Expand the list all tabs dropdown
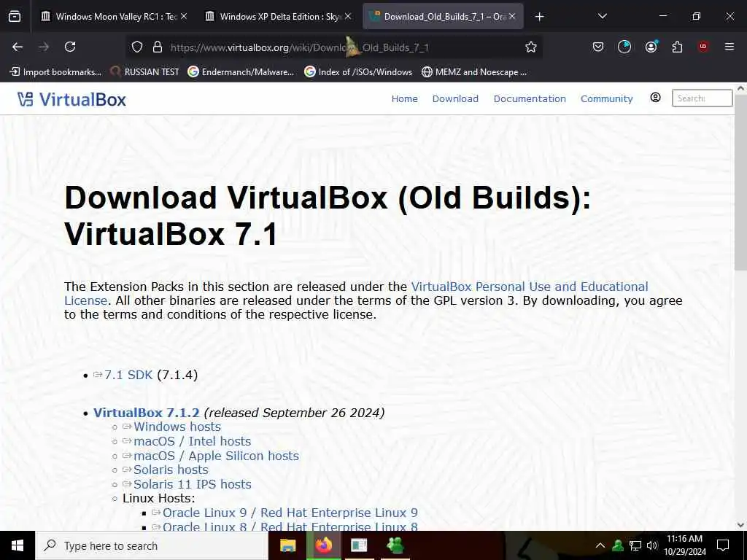This screenshot has height=560, width=747. [x=602, y=17]
